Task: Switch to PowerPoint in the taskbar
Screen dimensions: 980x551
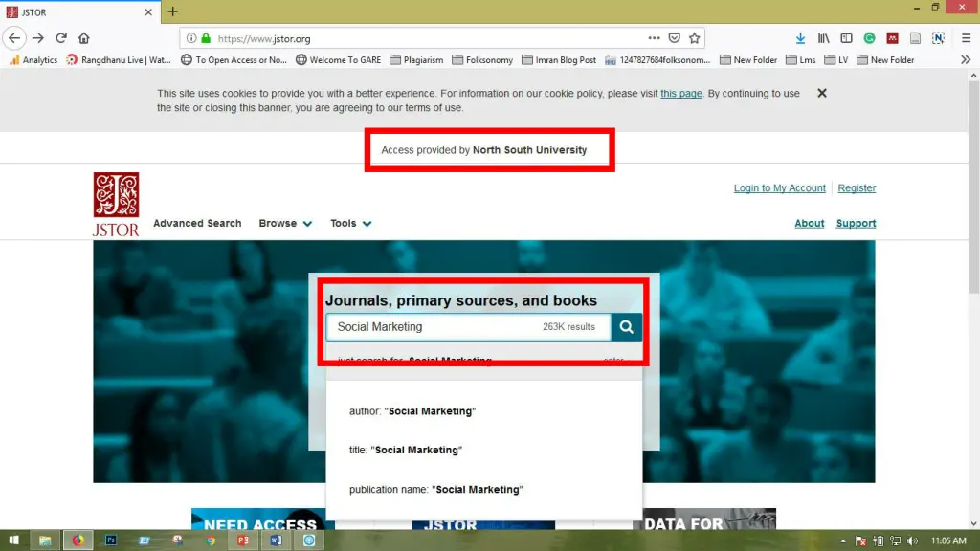Action: pyautogui.click(x=243, y=540)
